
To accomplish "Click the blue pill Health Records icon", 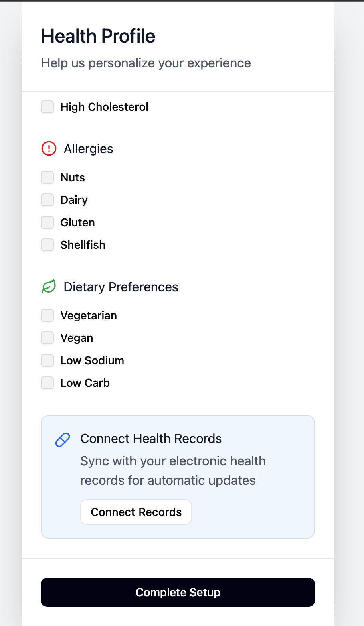I will point(63,440).
